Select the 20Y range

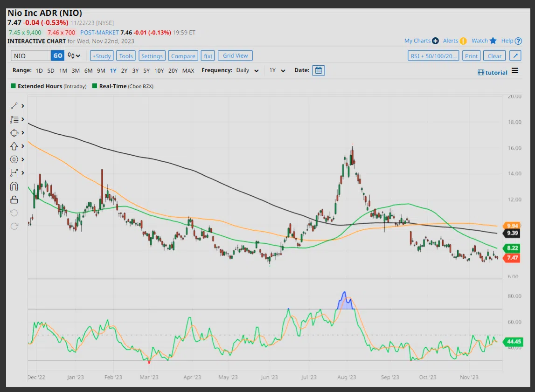coord(173,70)
